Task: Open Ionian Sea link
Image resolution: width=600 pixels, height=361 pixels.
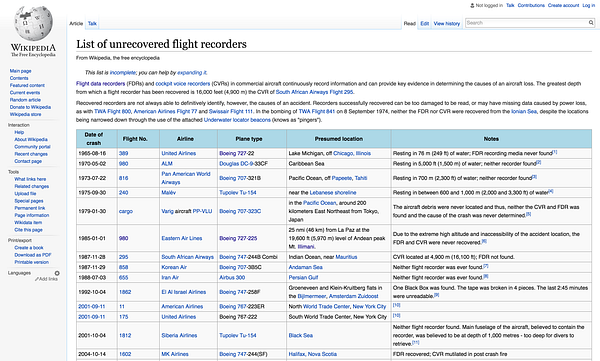Action: click(524, 111)
